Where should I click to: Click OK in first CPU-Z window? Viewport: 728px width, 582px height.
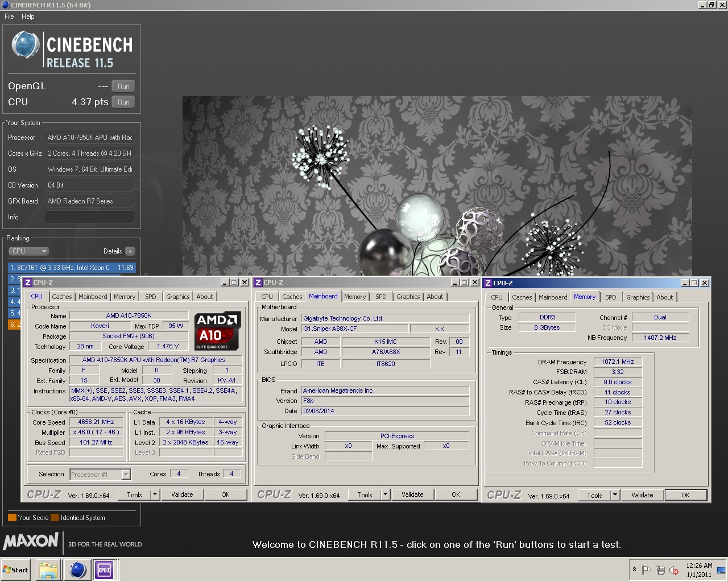point(225,494)
